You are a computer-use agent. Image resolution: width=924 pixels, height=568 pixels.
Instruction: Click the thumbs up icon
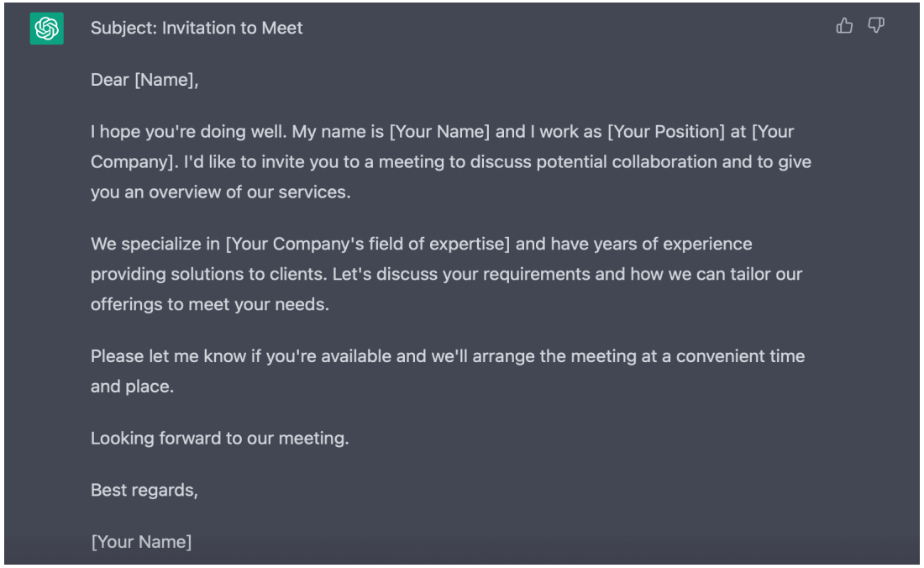click(844, 26)
